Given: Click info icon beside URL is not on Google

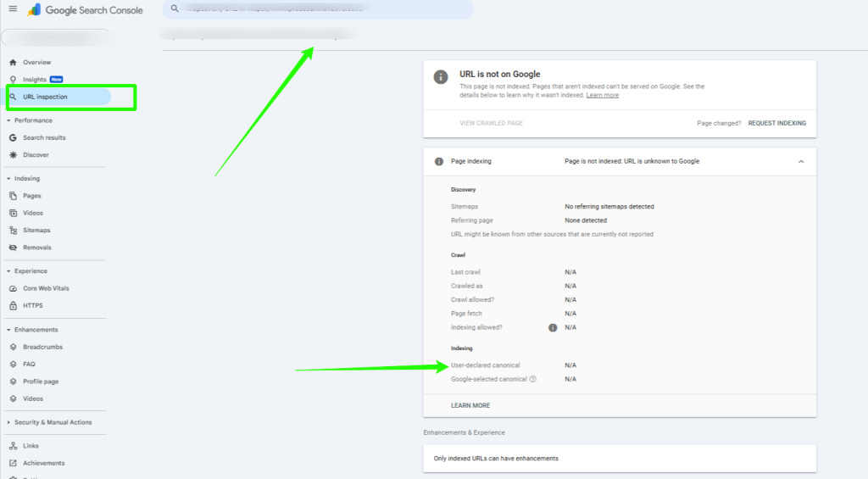Looking at the screenshot, I should click(x=441, y=77).
